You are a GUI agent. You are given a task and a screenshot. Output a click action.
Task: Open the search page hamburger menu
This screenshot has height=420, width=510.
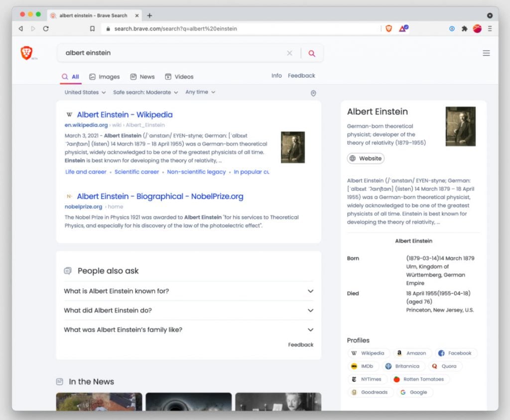pos(486,53)
